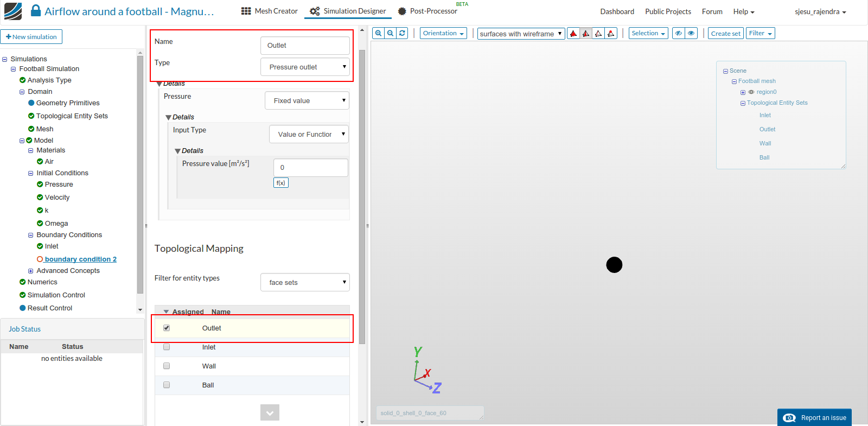Viewport: 868px width, 426px height.
Task: Click the Numerics green check icon
Action: pyautogui.click(x=22, y=282)
